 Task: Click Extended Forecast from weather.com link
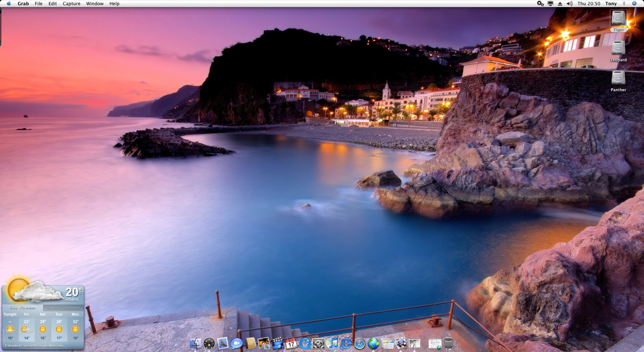34,346
